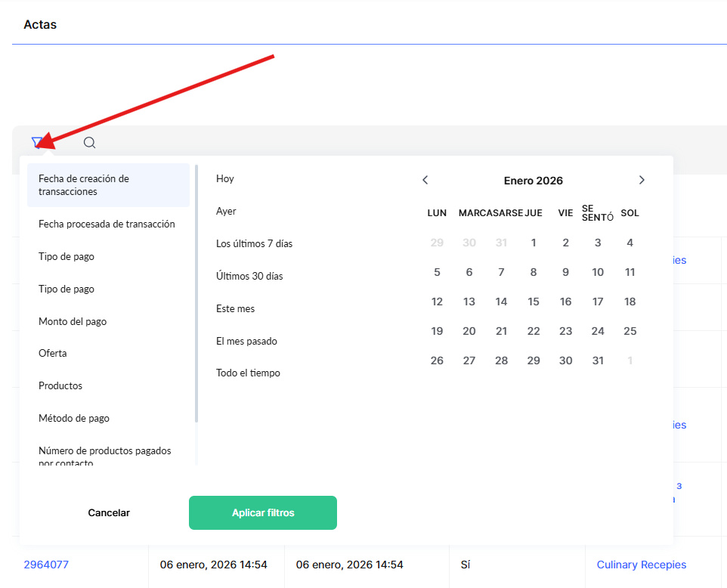Open transaction link 2964077
Viewport: 727px width, 588px height.
point(46,565)
